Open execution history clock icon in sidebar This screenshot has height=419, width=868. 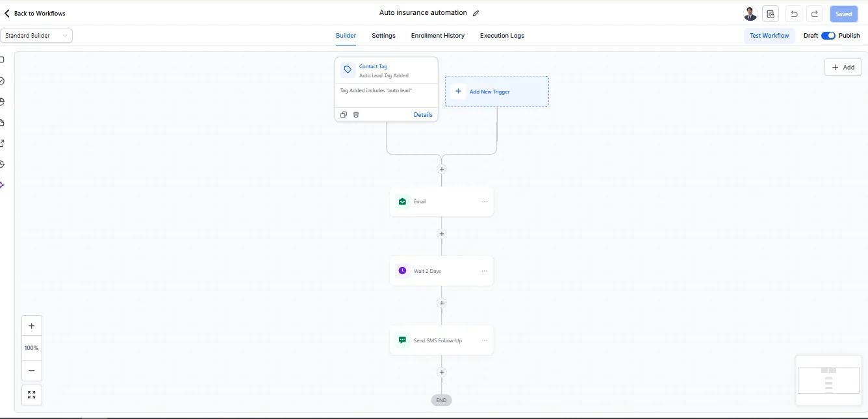(3, 164)
